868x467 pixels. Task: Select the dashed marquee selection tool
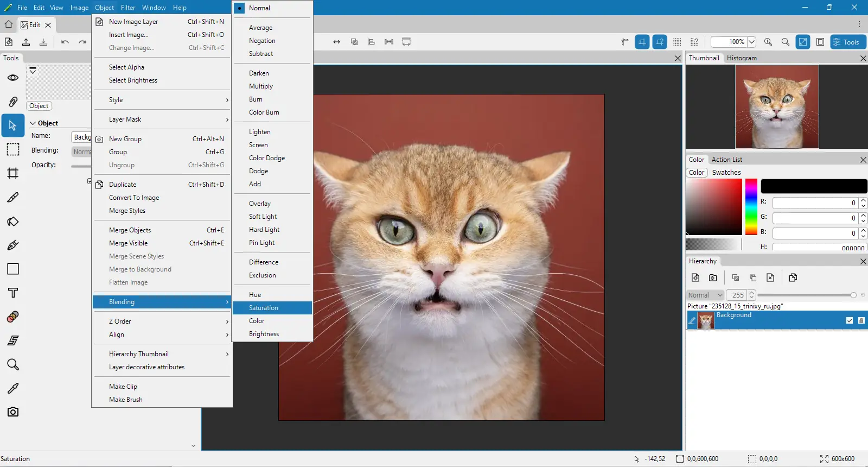(13, 149)
